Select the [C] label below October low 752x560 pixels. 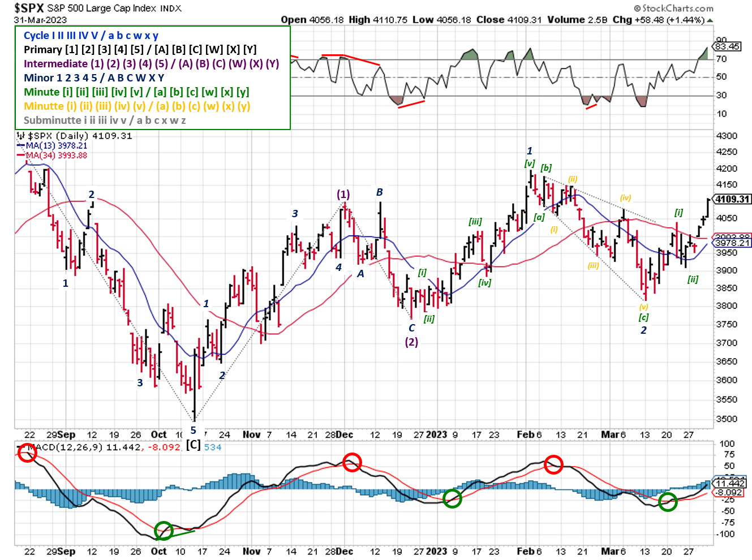click(x=194, y=445)
